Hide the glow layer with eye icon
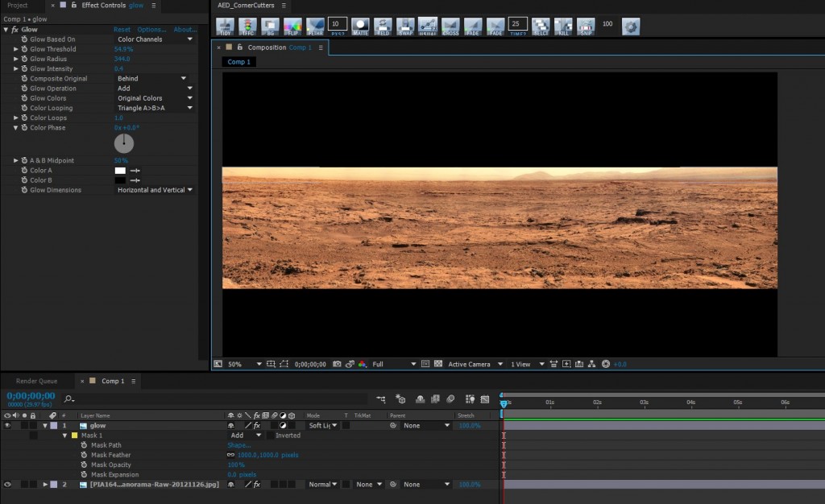Screen dimensions: 825x504 pyautogui.click(x=7, y=425)
